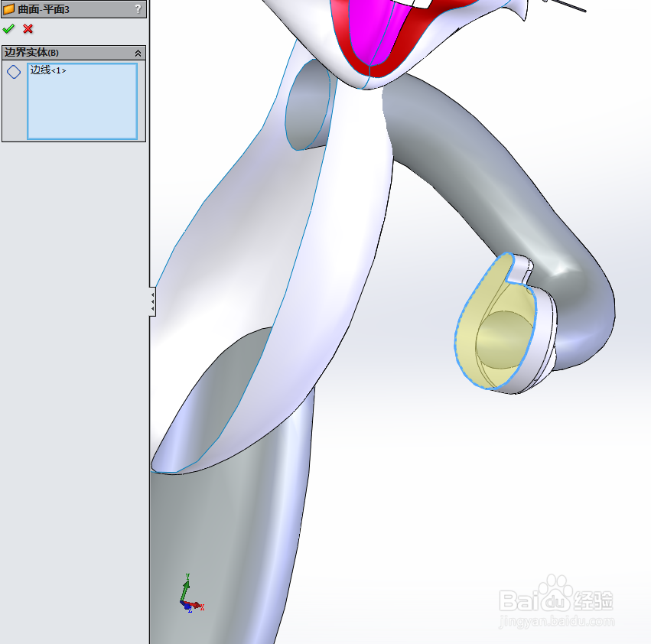This screenshot has height=644, width=651.
Task: Collapse the property panel using the side handle
Action: (153, 301)
